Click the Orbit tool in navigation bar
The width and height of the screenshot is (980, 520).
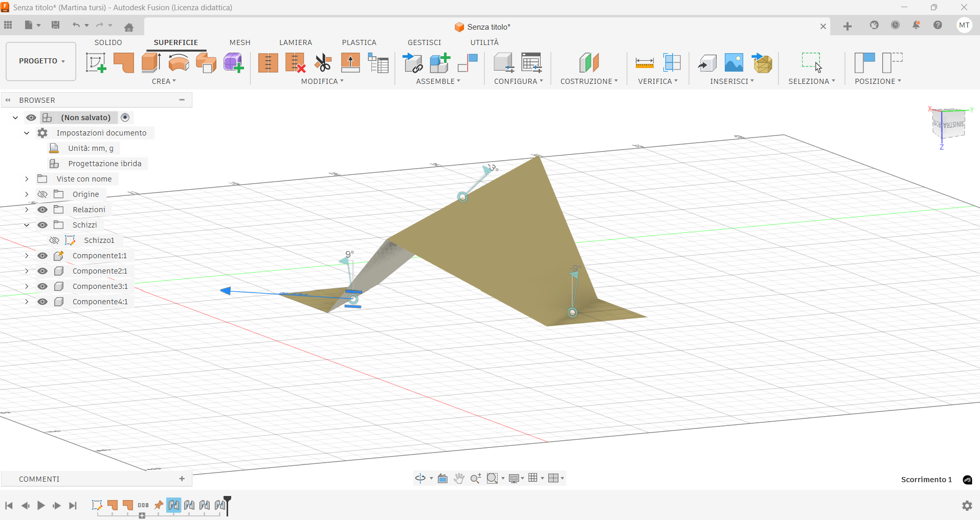pyautogui.click(x=420, y=478)
